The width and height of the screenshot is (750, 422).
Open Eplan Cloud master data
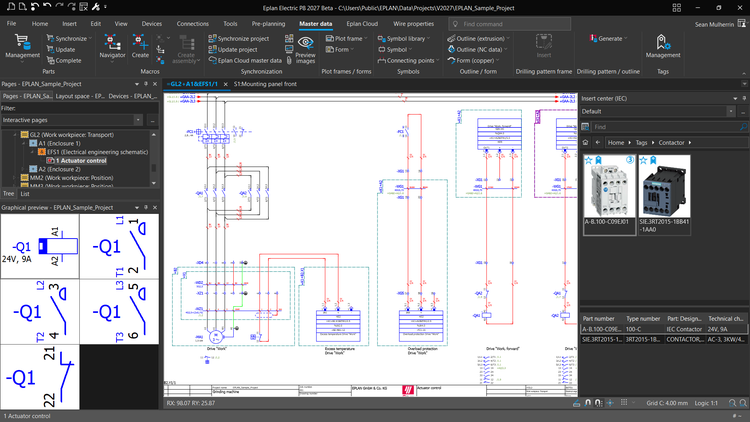245,60
